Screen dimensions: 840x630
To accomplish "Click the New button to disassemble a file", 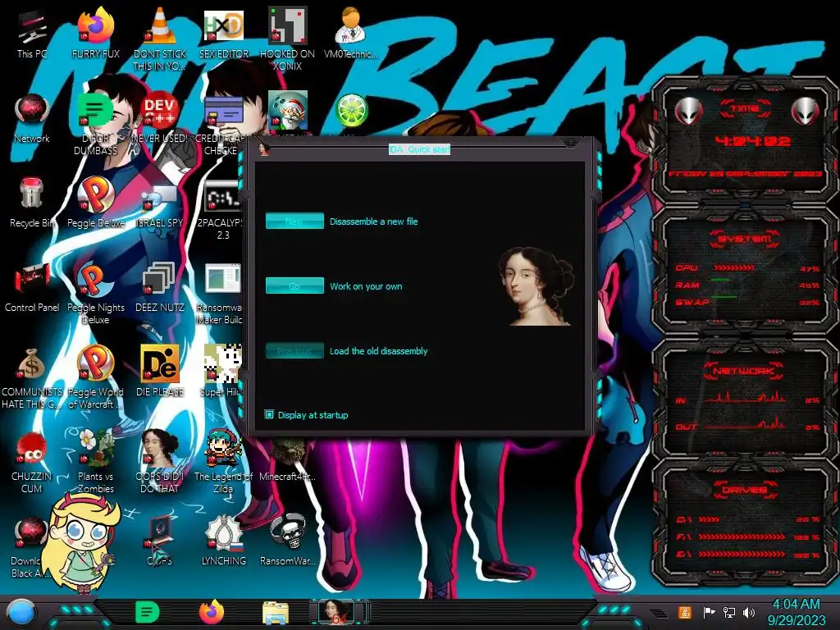I will pos(294,221).
